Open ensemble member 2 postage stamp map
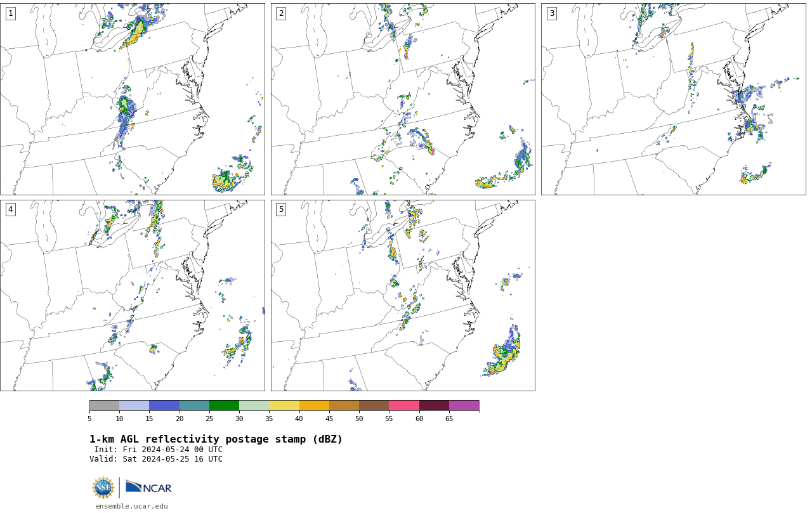Viewport: 812px width, 513px height. [403, 99]
